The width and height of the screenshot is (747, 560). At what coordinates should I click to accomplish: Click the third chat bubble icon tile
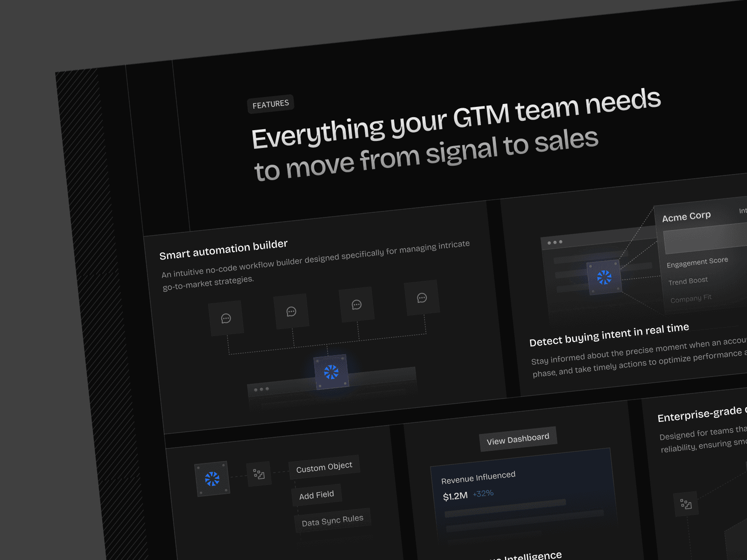[357, 305]
